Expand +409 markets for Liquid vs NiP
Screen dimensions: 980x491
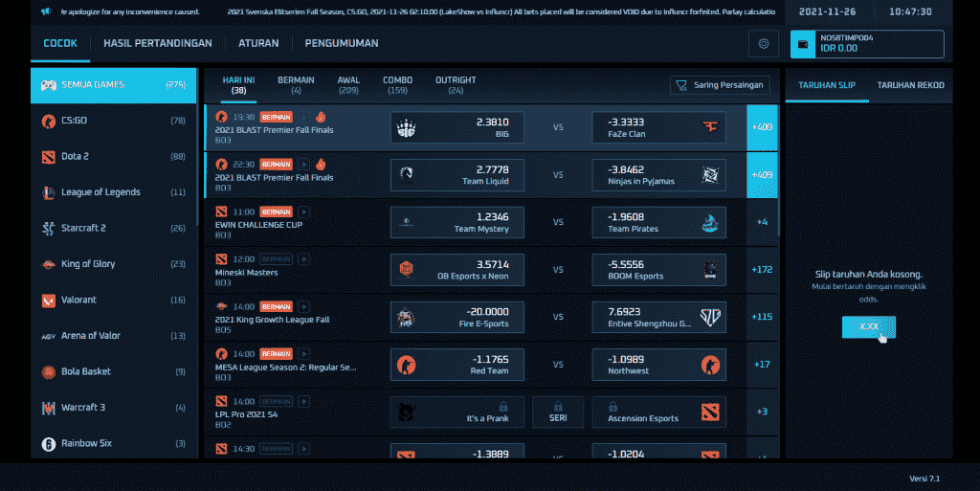(x=762, y=175)
